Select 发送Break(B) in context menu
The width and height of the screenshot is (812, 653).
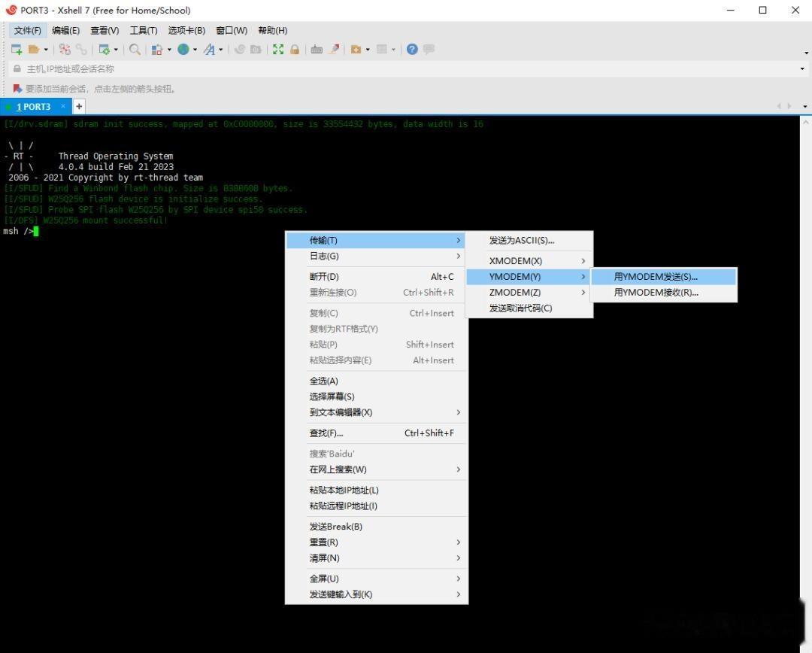point(377,527)
